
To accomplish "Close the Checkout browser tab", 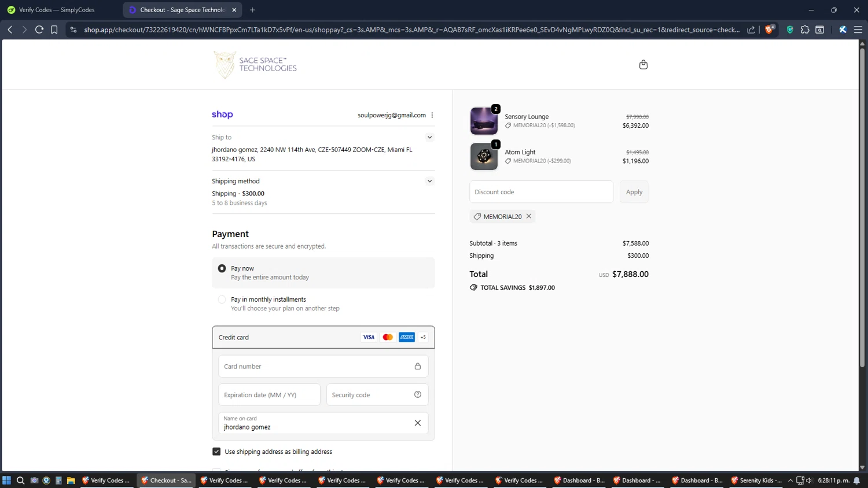I will click(234, 10).
